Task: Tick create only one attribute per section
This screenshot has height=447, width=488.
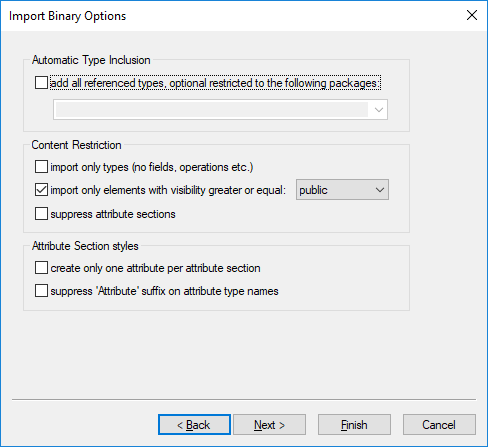Action: [x=41, y=268]
